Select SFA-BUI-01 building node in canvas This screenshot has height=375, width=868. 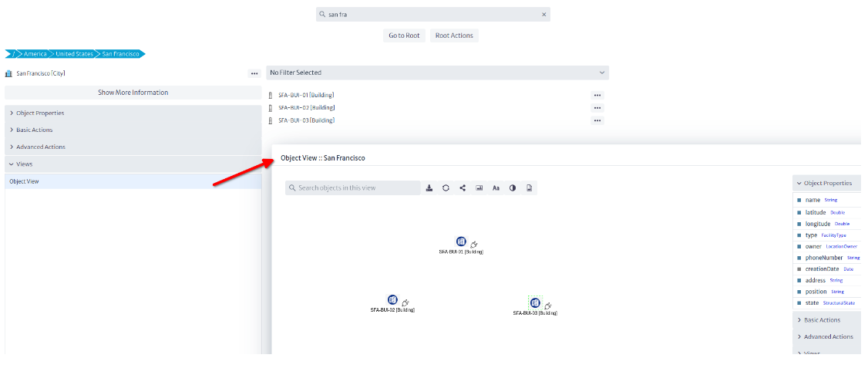461,242
